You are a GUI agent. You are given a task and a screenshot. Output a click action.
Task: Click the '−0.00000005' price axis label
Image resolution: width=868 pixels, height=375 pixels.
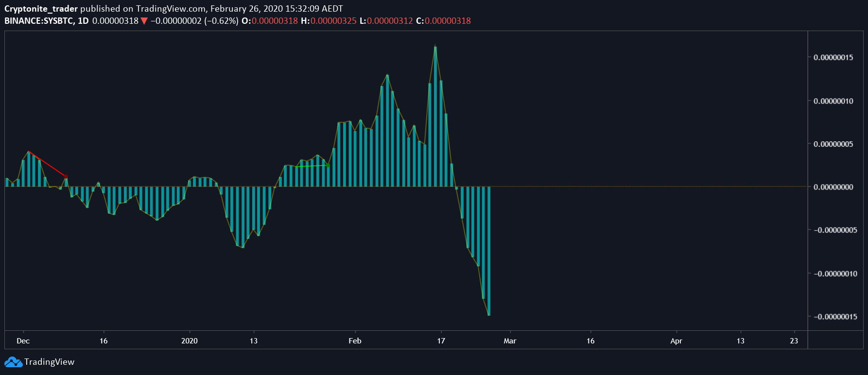[835, 230]
